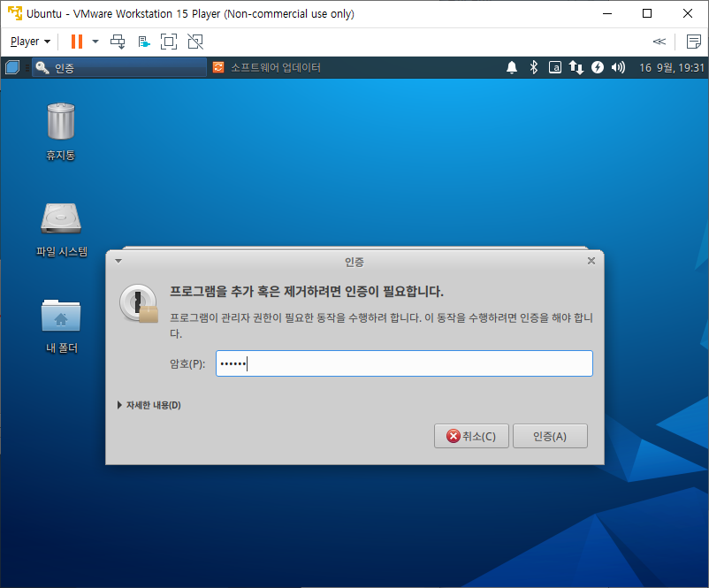Image resolution: width=709 pixels, height=588 pixels.
Task: Minimize the VMware Player window
Action: coord(607,13)
